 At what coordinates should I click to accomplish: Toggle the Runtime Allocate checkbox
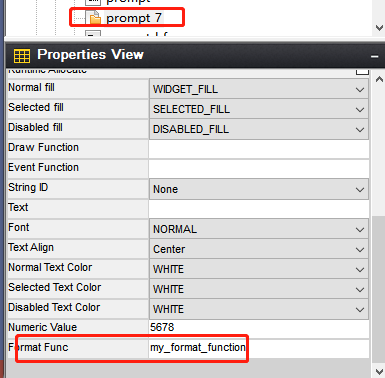point(362,71)
